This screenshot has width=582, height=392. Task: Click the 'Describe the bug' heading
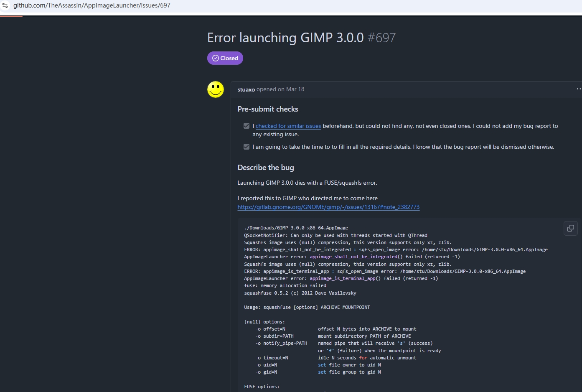[266, 168]
